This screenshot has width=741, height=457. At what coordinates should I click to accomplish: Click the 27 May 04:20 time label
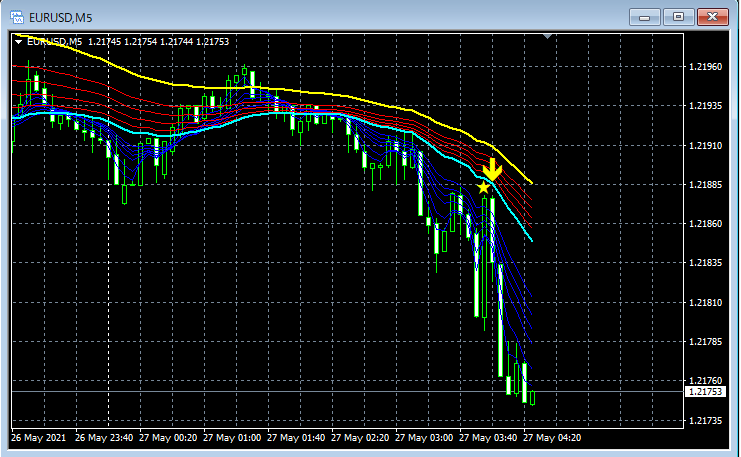[x=552, y=438]
